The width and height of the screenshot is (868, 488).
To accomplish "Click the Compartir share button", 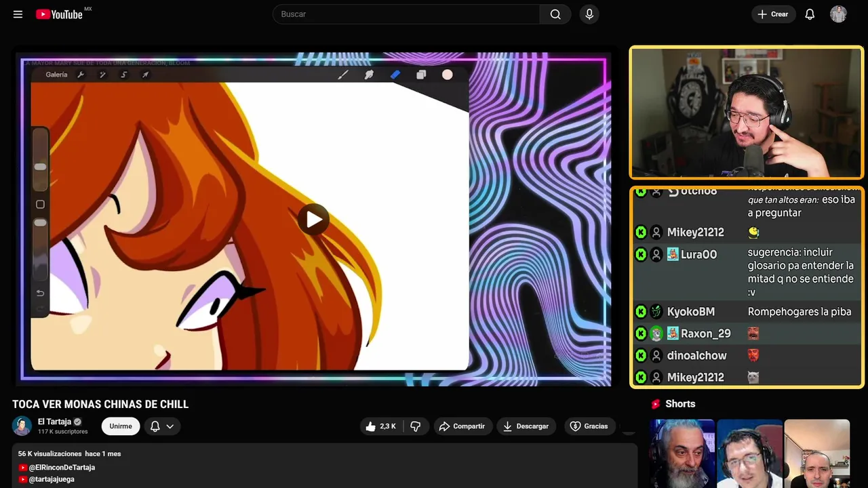I will (463, 426).
